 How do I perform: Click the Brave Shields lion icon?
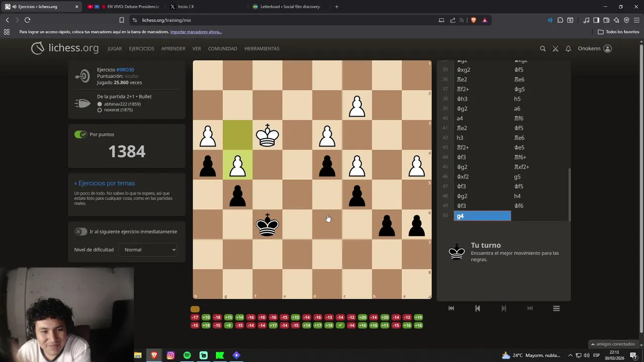coord(473,20)
